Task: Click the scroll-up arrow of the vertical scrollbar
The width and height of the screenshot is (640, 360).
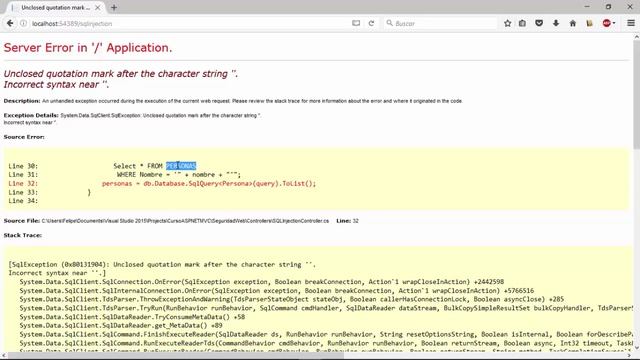Action: 636,37
